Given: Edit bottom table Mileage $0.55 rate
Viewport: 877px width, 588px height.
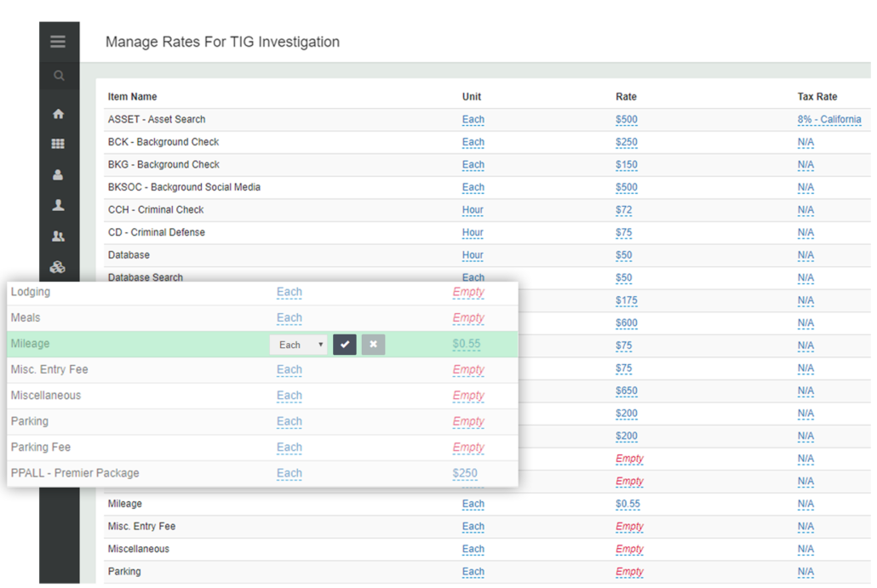Looking at the screenshot, I should [628, 504].
